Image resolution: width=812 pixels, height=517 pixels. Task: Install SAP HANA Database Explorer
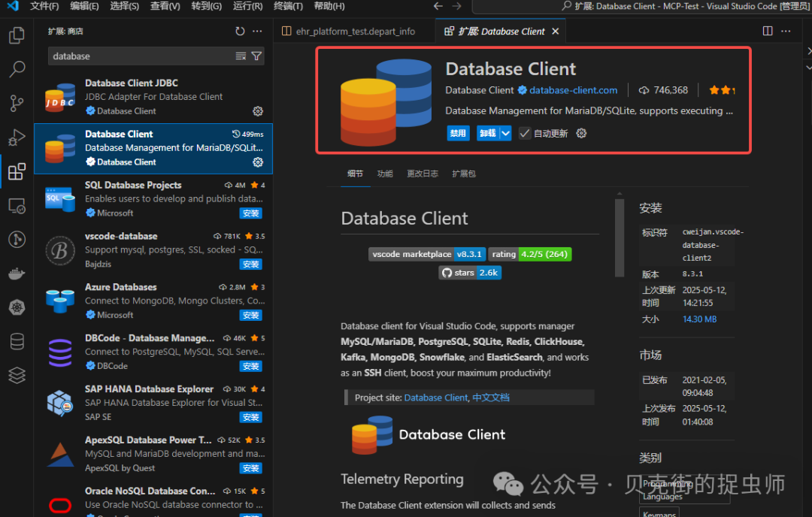pyautogui.click(x=250, y=417)
